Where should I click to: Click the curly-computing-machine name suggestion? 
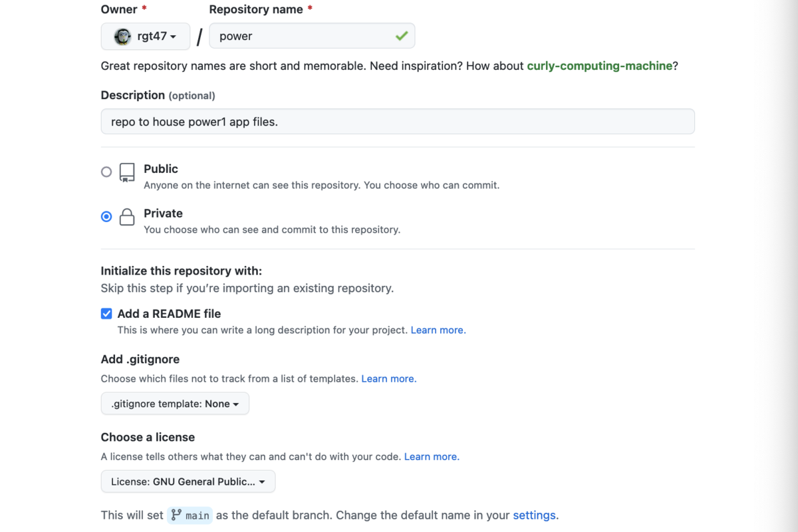click(600, 66)
